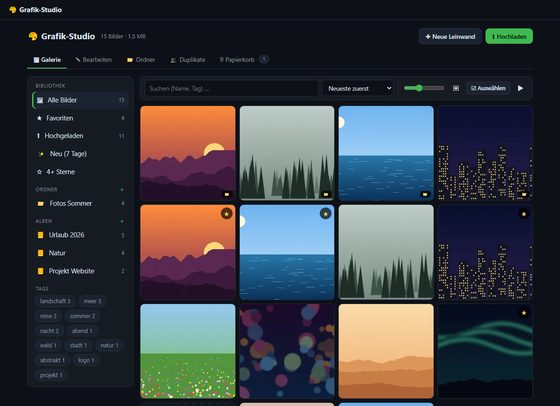Open the second-row foggy forest thumbnail
This screenshot has width=560, height=406.
[386, 252]
